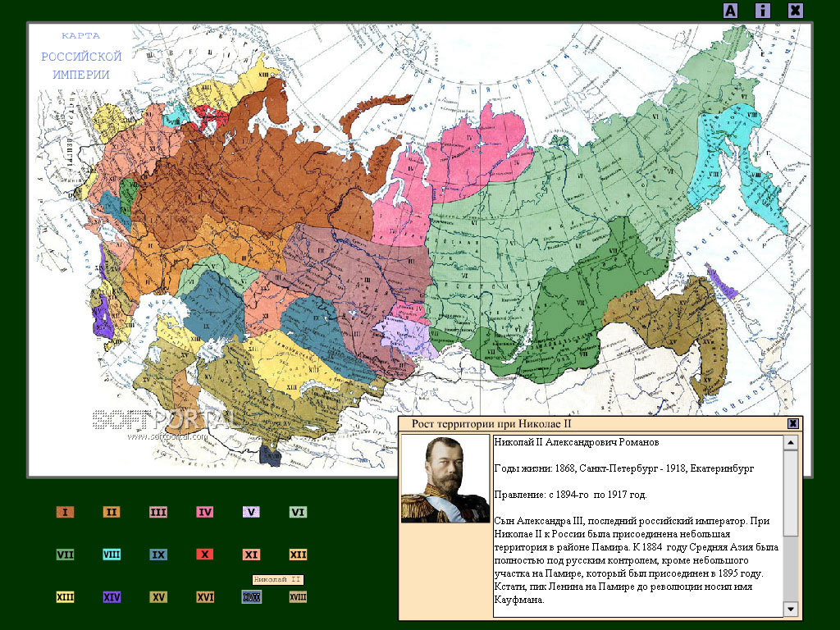The image size is (840, 630).
Task: Show period VI using the light green box
Action: pyautogui.click(x=299, y=512)
